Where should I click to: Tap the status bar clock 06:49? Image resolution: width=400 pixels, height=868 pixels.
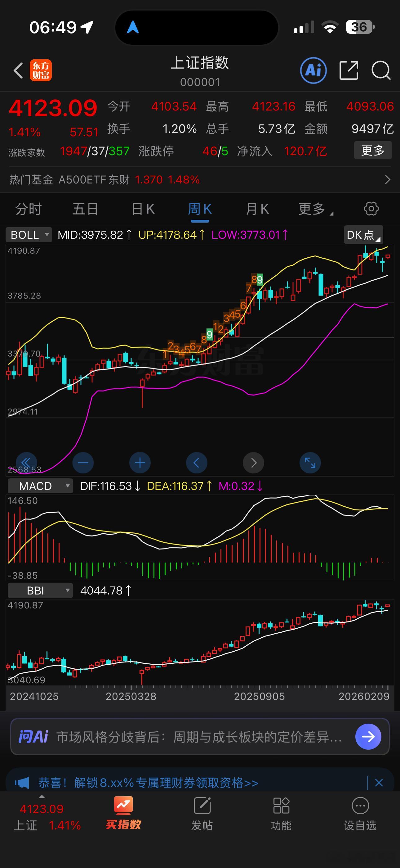click(53, 27)
